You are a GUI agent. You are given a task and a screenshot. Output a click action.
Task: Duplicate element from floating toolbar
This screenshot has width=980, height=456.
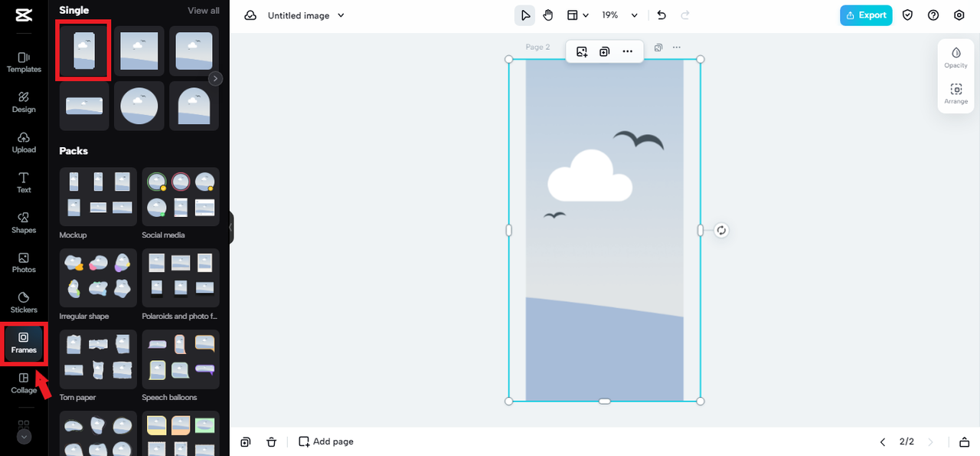(604, 51)
